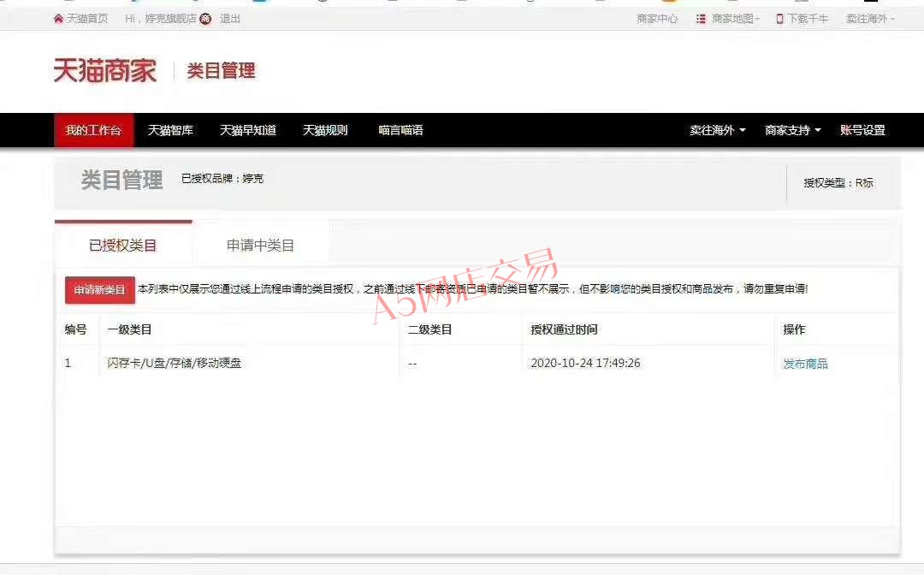The image size is (924, 575).
Task: Click the 闪存卡/U盘/存储/移动硬盘 category cell
Action: click(174, 364)
